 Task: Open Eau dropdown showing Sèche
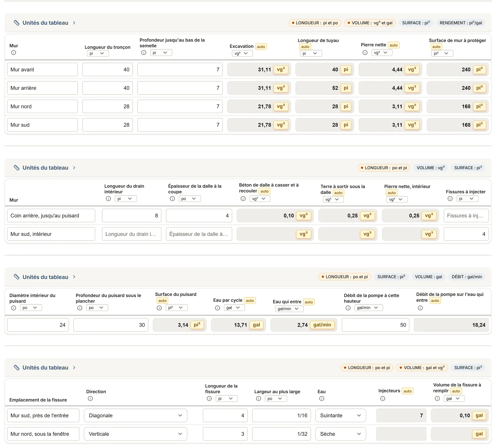tap(341, 434)
